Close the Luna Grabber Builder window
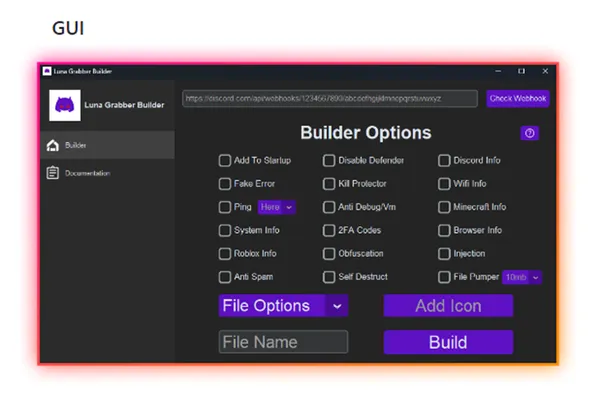The height and width of the screenshot is (394, 600). 545,71
